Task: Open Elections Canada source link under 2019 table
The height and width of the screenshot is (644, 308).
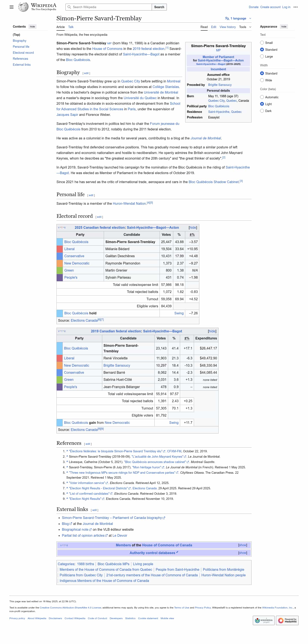Action: 84,430
